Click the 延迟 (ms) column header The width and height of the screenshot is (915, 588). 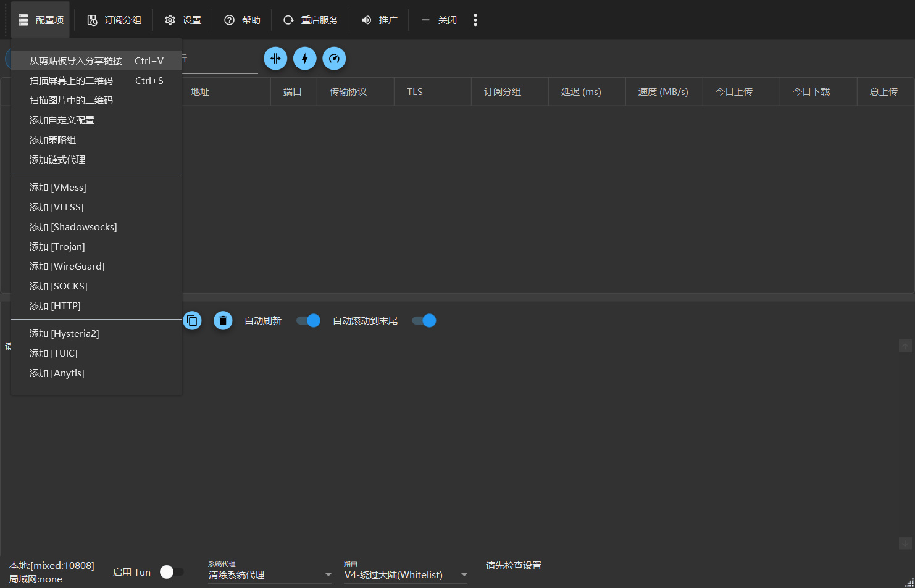[x=581, y=92]
